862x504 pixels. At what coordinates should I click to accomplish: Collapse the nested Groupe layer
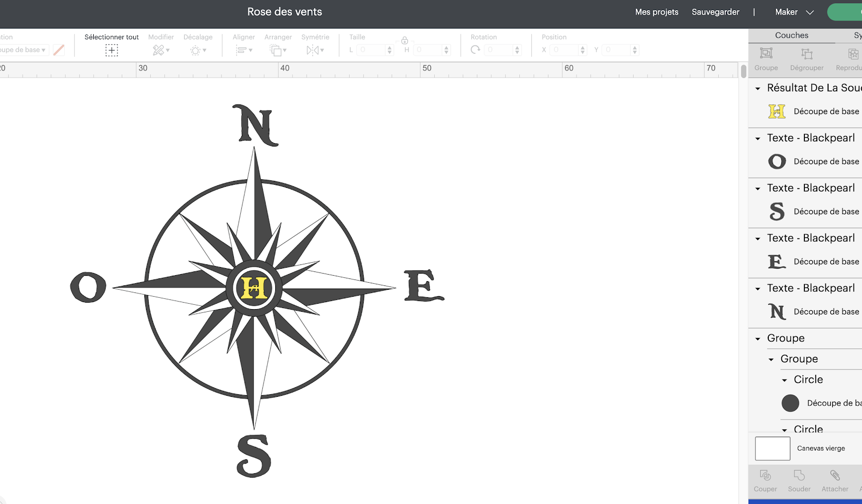pyautogui.click(x=771, y=359)
